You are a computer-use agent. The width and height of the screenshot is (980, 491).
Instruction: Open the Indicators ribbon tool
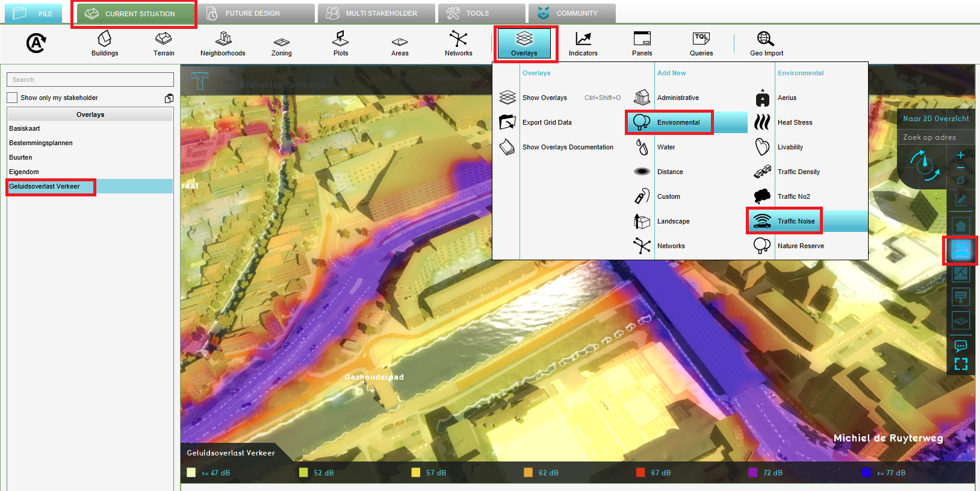pos(583,43)
